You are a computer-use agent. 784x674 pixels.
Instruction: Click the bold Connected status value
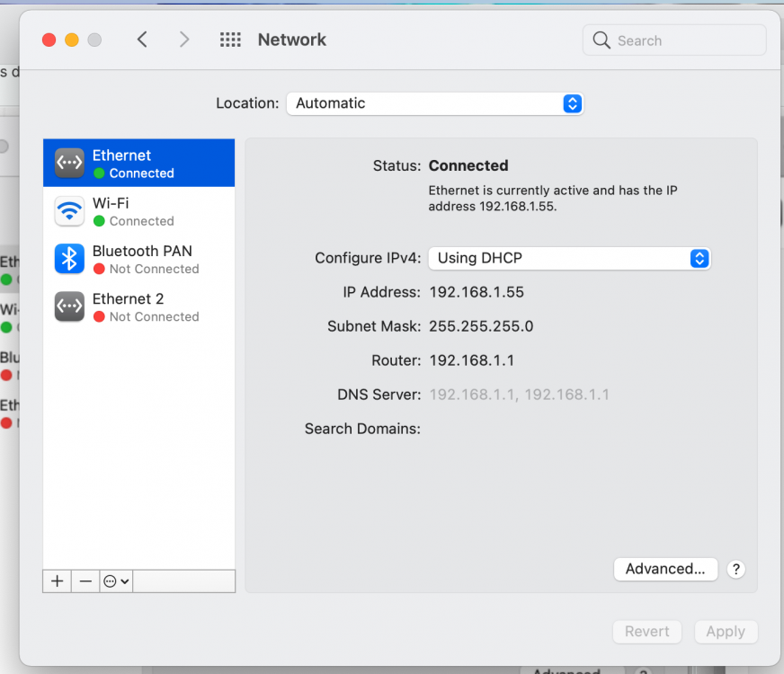click(468, 165)
